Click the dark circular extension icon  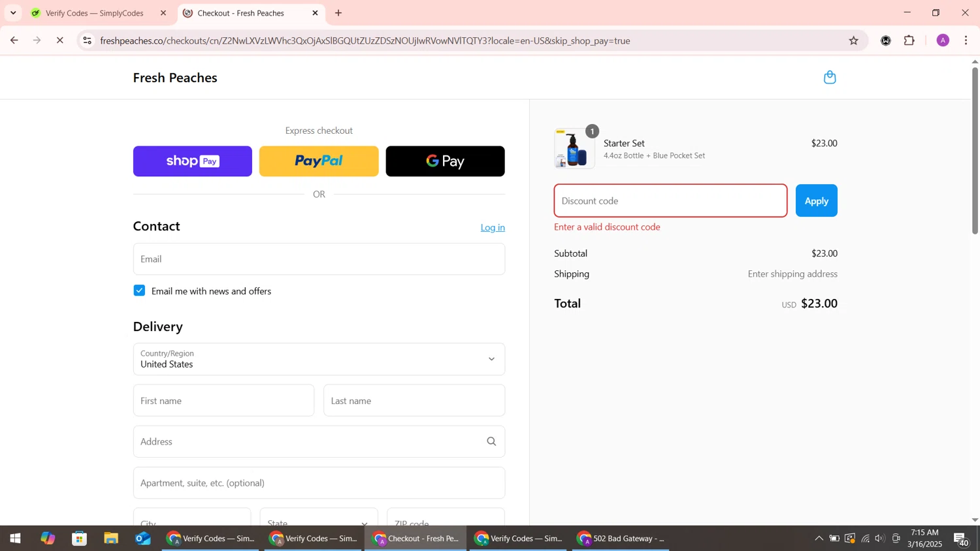(x=886, y=40)
